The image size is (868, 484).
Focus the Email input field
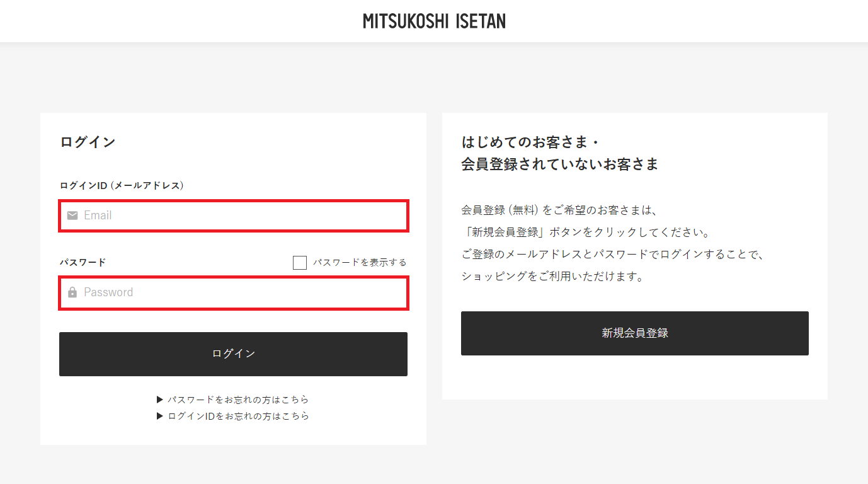pyautogui.click(x=234, y=216)
